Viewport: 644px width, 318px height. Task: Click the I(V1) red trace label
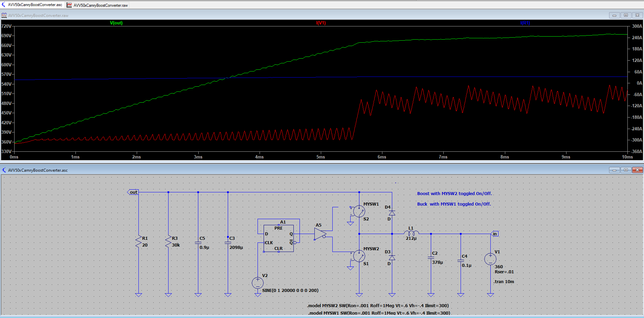tap(320, 23)
